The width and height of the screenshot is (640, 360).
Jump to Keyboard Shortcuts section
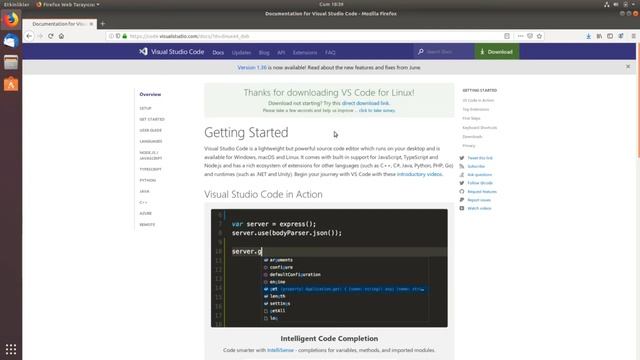pyautogui.click(x=480, y=128)
